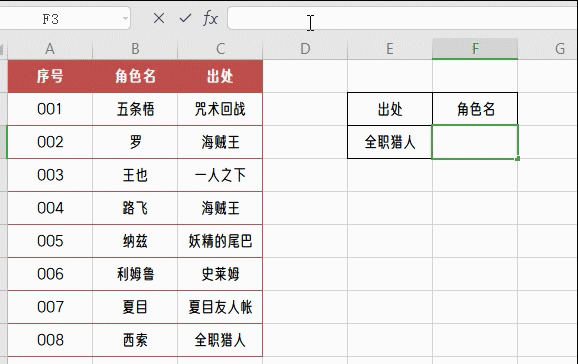Click the active empty cell F3
578x364 pixels.
point(475,142)
